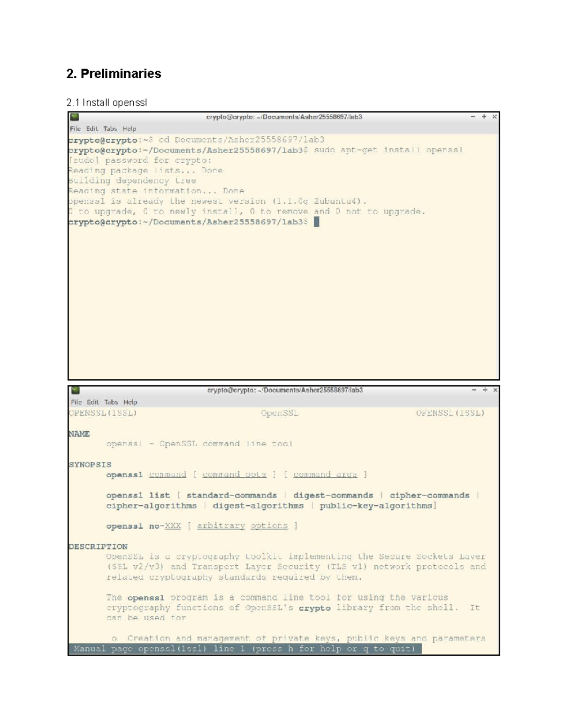This screenshot has width=563, height=728.
Task: Click 'openssl - OpenSSL command line tool' text
Action: click(199, 444)
